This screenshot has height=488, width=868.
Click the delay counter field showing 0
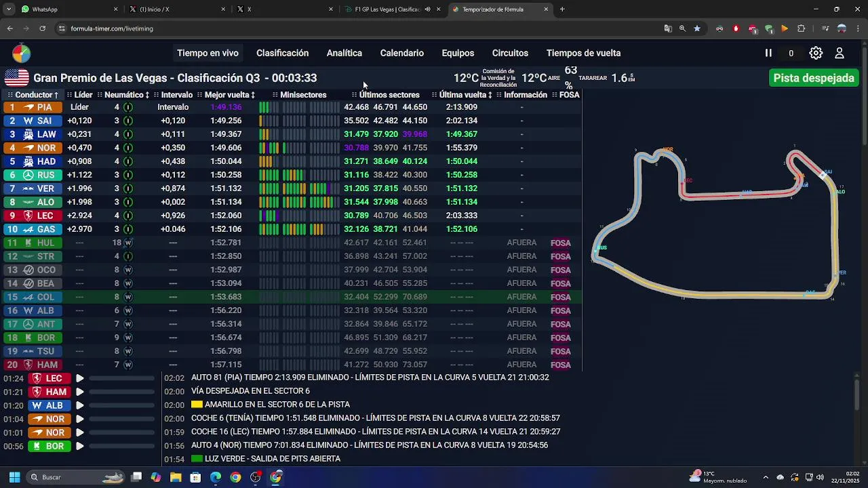tap(791, 53)
